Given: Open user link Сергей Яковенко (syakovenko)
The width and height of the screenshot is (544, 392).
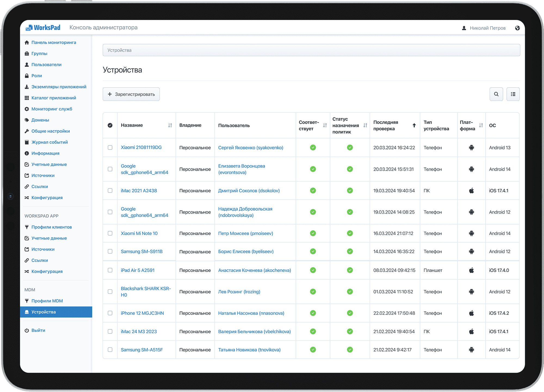Looking at the screenshot, I should tap(251, 148).
